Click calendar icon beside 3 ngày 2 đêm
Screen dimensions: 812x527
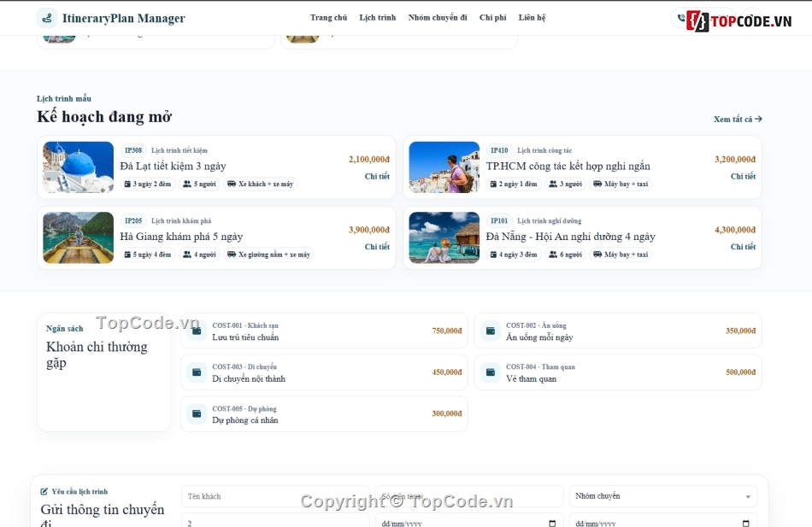click(x=127, y=184)
